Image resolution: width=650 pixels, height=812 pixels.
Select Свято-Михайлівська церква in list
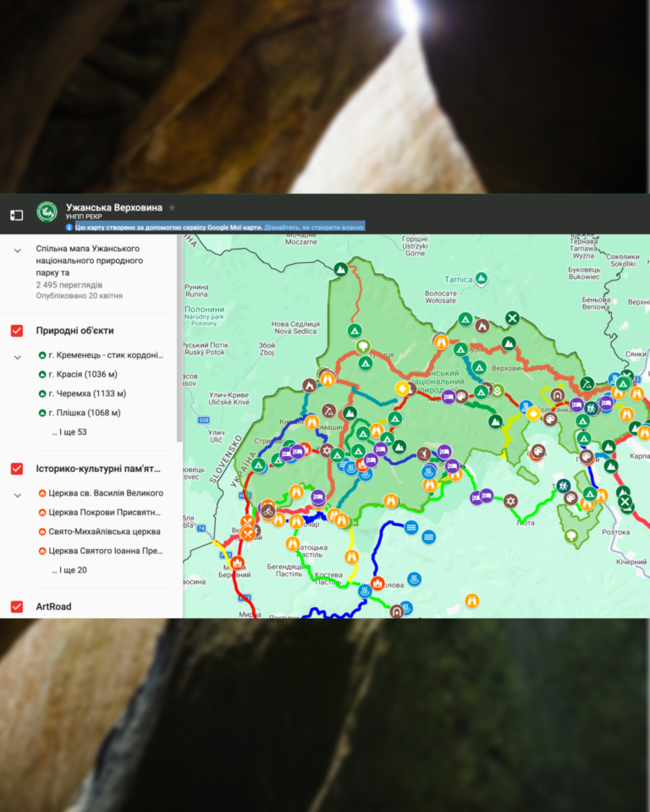click(104, 531)
